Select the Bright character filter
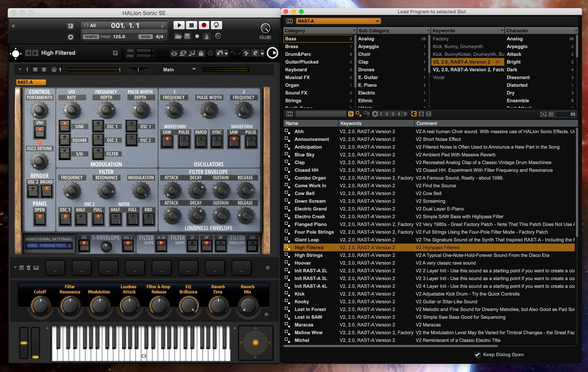The image size is (588, 372). click(540, 62)
